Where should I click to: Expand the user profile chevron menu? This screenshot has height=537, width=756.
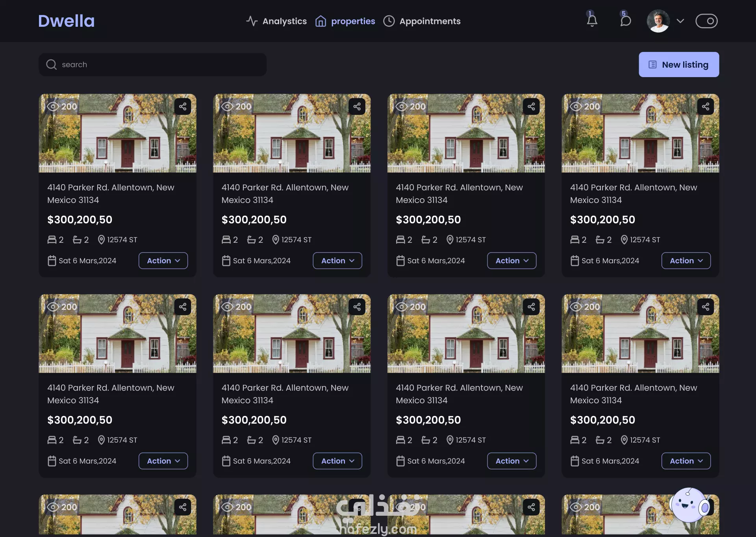click(680, 21)
